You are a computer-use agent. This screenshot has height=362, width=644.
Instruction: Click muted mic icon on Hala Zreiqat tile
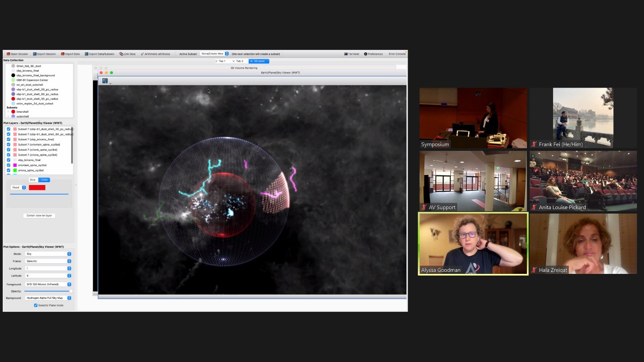(534, 270)
